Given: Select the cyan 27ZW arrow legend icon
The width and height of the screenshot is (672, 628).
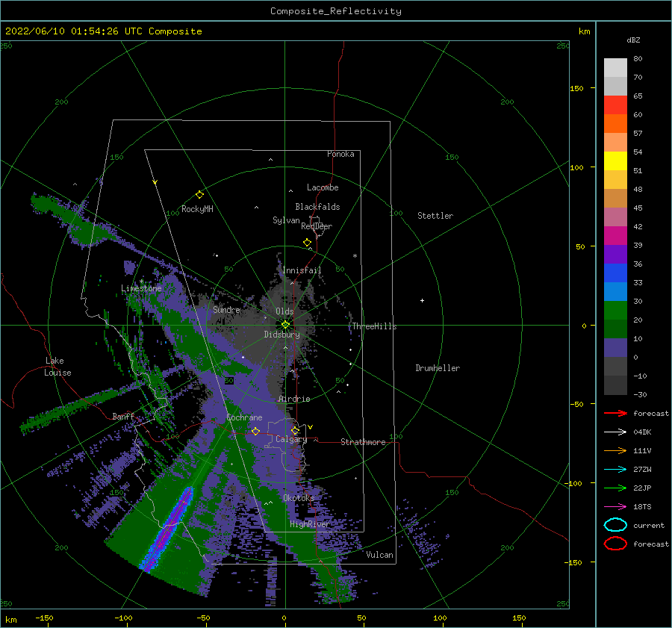Looking at the screenshot, I should pyautogui.click(x=615, y=470).
